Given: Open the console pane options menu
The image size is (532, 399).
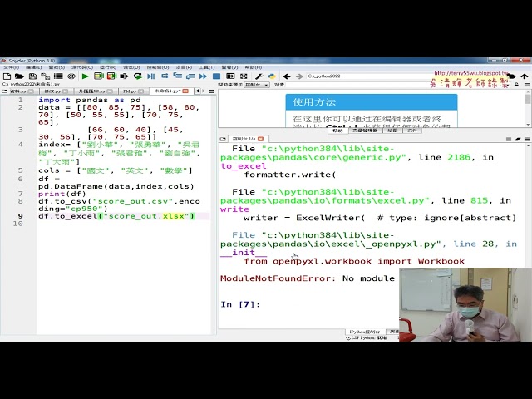Looking at the screenshot, I should click(527, 139).
